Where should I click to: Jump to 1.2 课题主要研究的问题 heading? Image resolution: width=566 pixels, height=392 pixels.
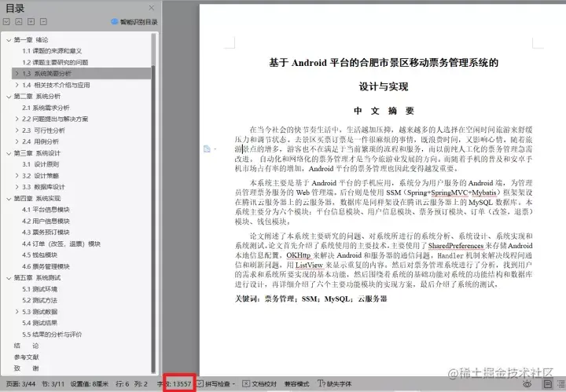pyautogui.click(x=55, y=62)
